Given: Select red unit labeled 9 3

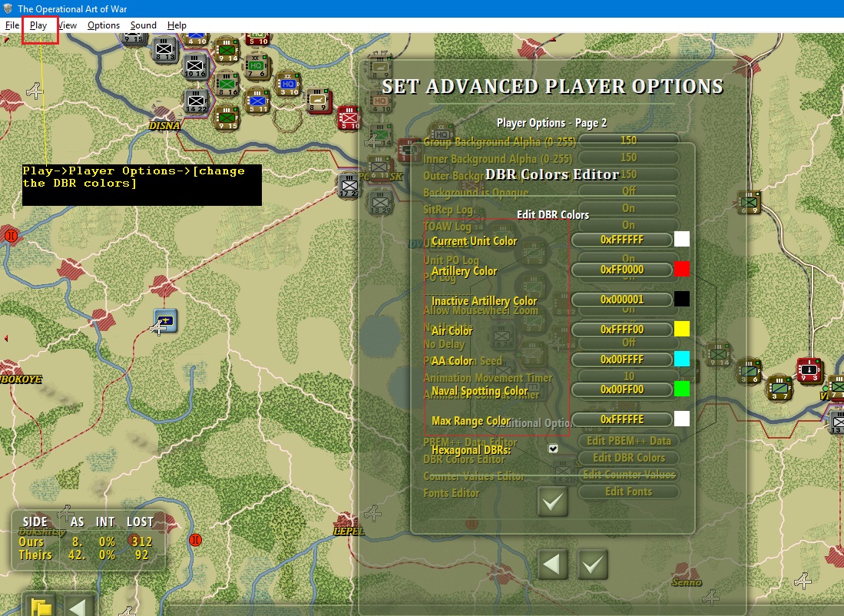Looking at the screenshot, I should tap(809, 371).
